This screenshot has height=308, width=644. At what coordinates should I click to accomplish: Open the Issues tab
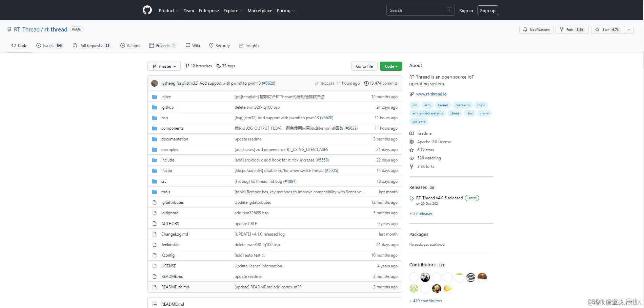coord(49,46)
